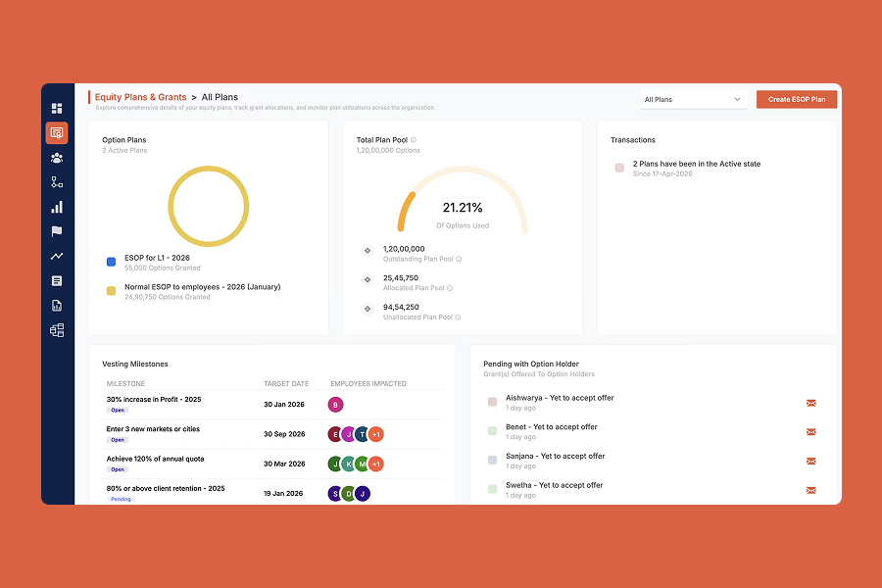Select avatar E in Enter 3 new markets row
This screenshot has width=882, height=588.
[x=336, y=434]
